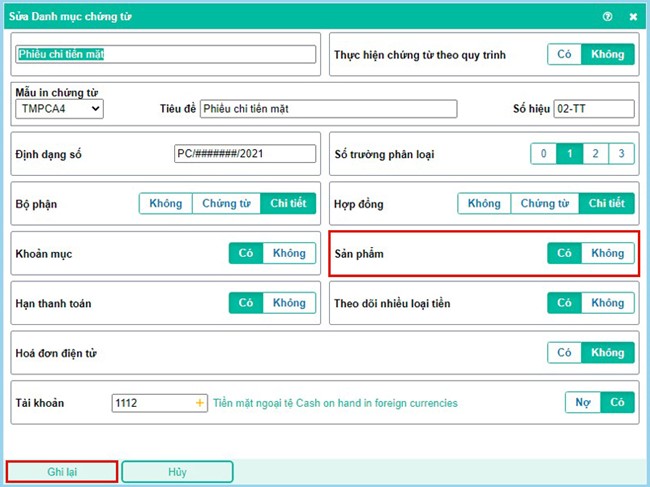
Task: Set Sản phẩm to Không
Action: pos(607,254)
